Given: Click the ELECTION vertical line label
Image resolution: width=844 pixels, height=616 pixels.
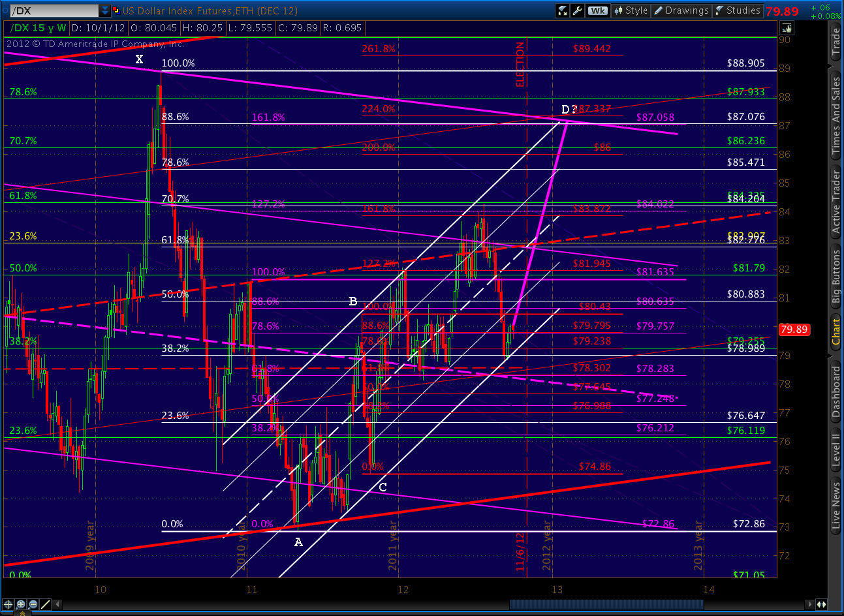Looking at the screenshot, I should (520, 65).
